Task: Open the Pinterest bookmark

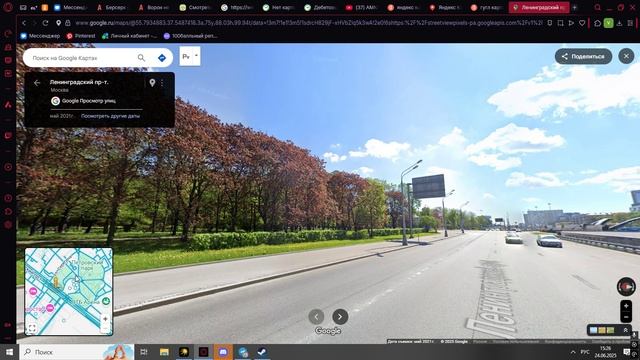Action: point(81,36)
